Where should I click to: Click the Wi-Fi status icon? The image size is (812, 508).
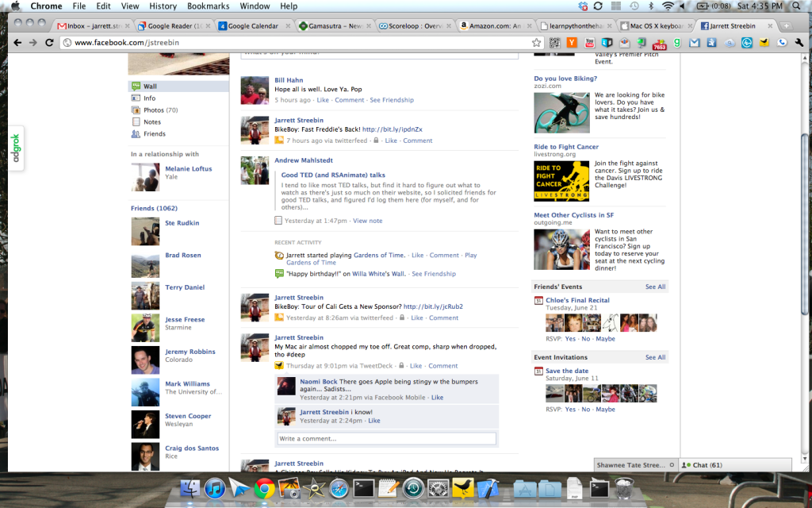click(x=668, y=6)
